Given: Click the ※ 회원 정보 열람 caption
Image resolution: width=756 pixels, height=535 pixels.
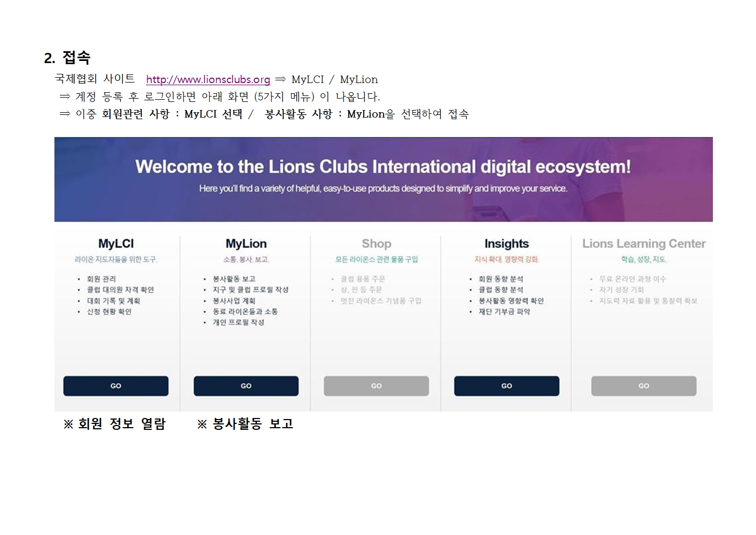Looking at the screenshot, I should (114, 424).
